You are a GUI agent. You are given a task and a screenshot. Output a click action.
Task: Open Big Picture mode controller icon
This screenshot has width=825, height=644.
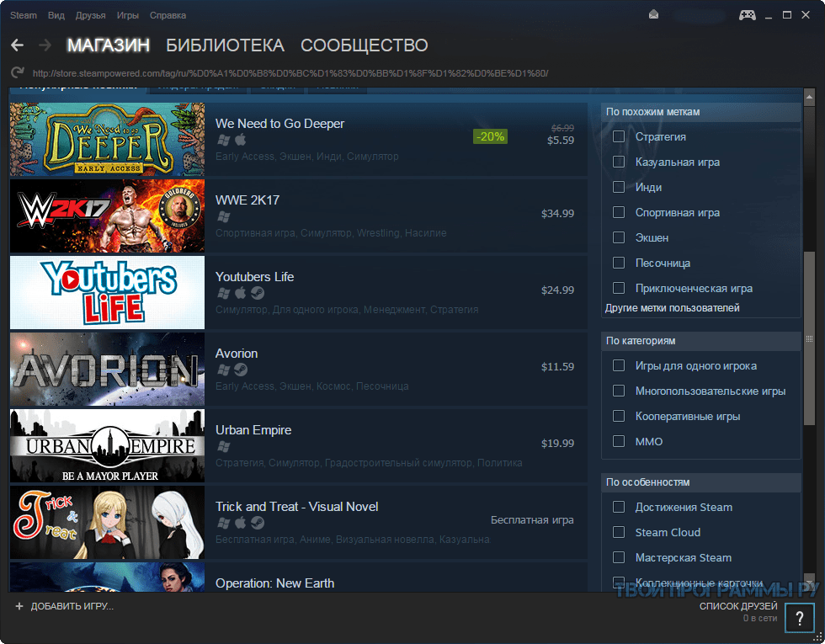click(x=748, y=15)
